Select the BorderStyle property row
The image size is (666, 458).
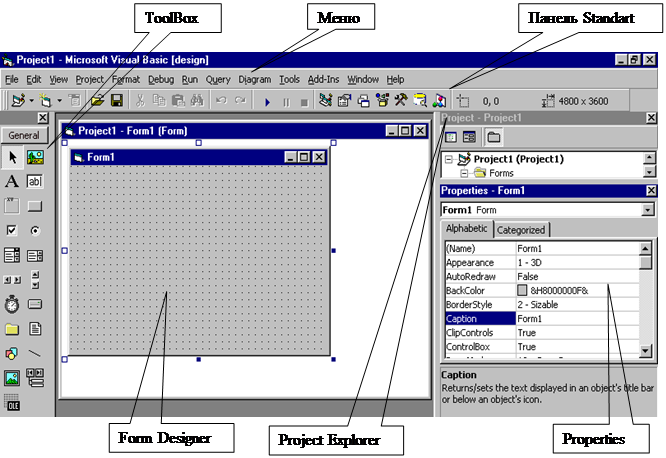(x=542, y=305)
